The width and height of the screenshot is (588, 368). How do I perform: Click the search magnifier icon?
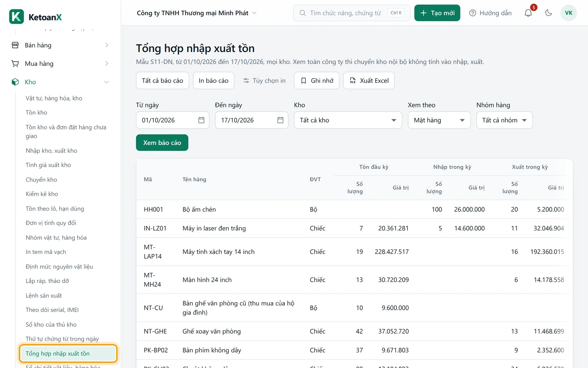pos(302,13)
